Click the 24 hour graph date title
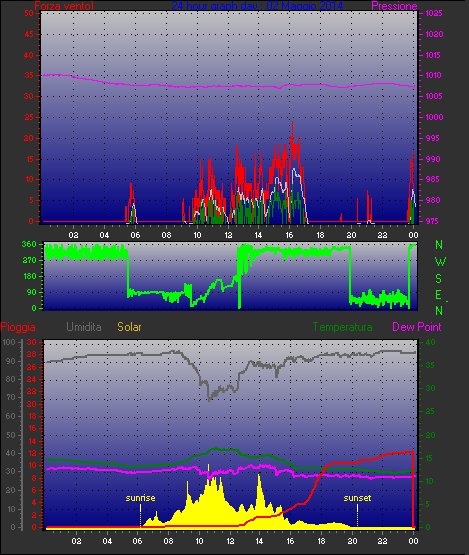This screenshot has width=469, height=555. point(257,6)
